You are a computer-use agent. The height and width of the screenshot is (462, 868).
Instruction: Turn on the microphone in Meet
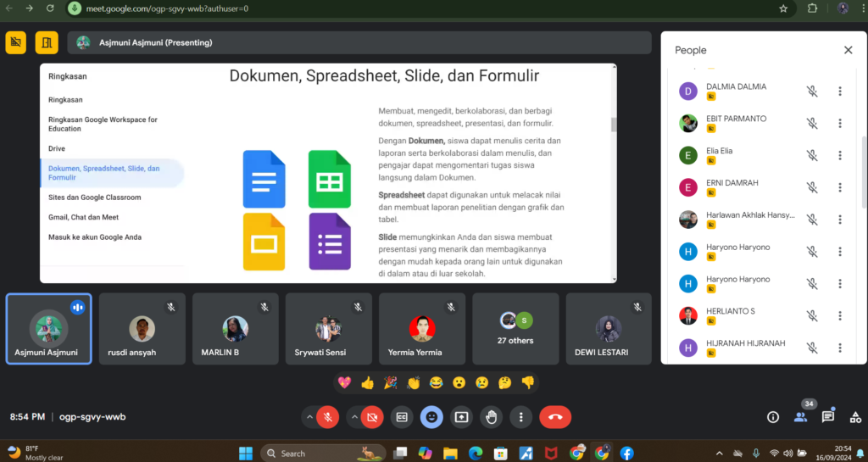[x=328, y=417]
